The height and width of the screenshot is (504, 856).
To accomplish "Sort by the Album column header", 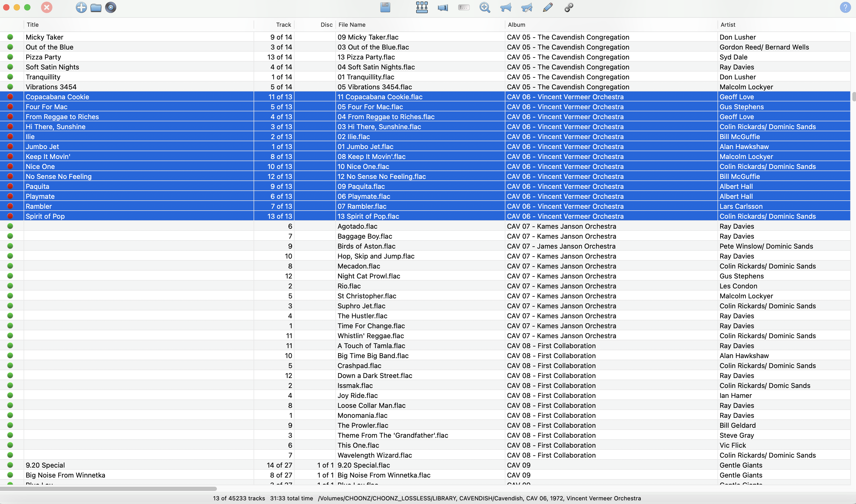I will (x=516, y=25).
